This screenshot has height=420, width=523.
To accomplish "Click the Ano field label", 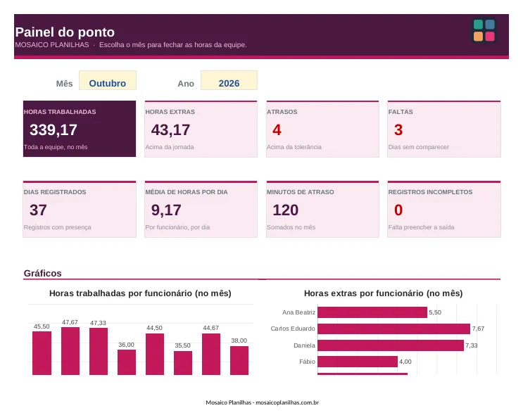I will point(186,84).
